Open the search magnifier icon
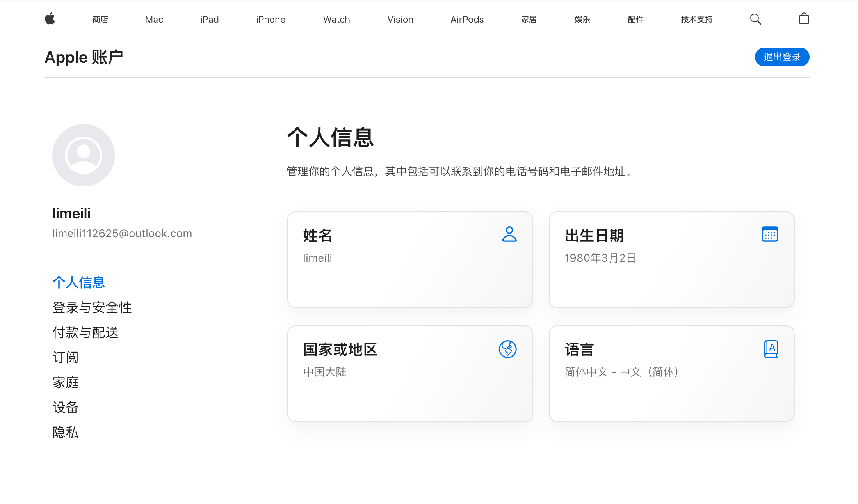The height and width of the screenshot is (504, 858). (x=755, y=19)
